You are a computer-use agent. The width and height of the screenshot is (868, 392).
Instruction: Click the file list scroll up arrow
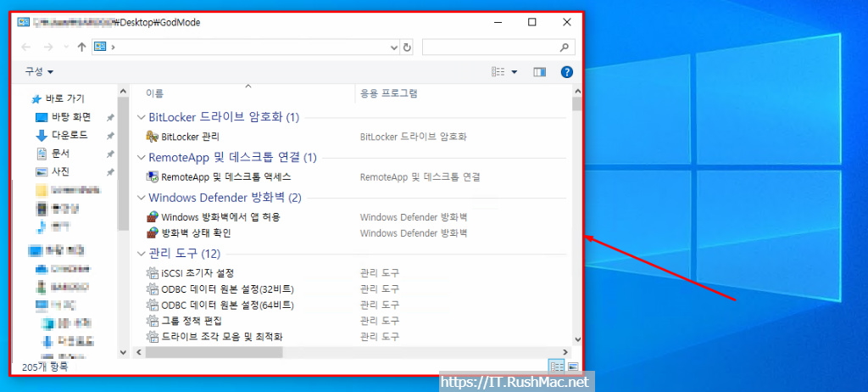coord(576,91)
